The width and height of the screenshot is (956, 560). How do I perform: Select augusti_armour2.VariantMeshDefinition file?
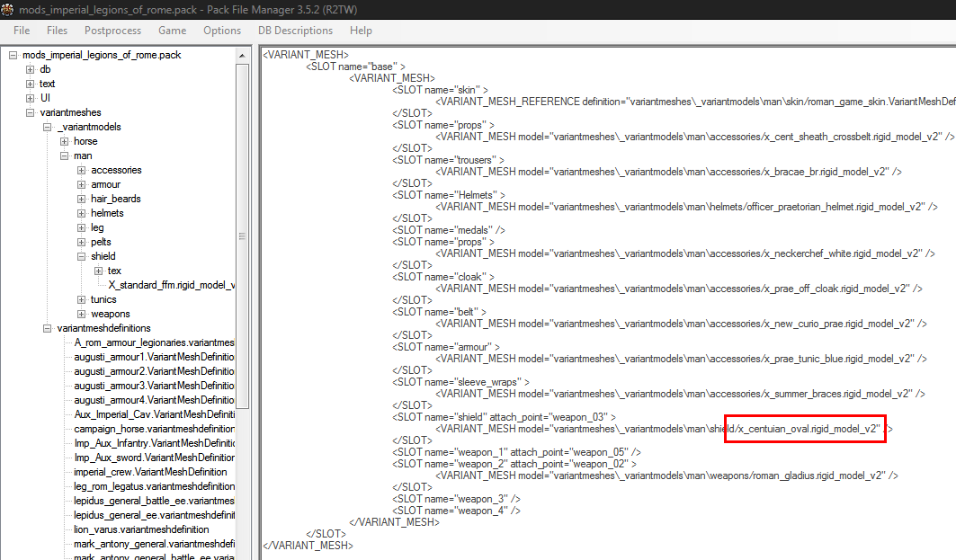click(155, 371)
